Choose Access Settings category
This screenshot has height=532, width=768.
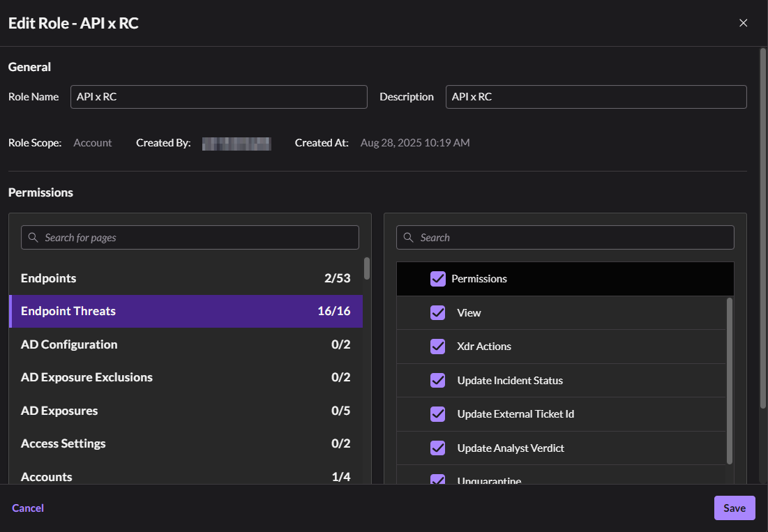(186, 443)
